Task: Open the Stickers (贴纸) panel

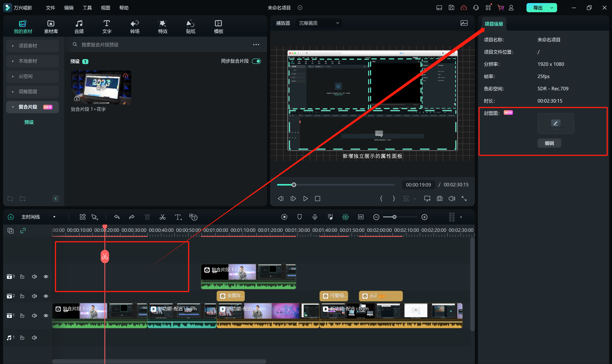Action: [x=190, y=27]
